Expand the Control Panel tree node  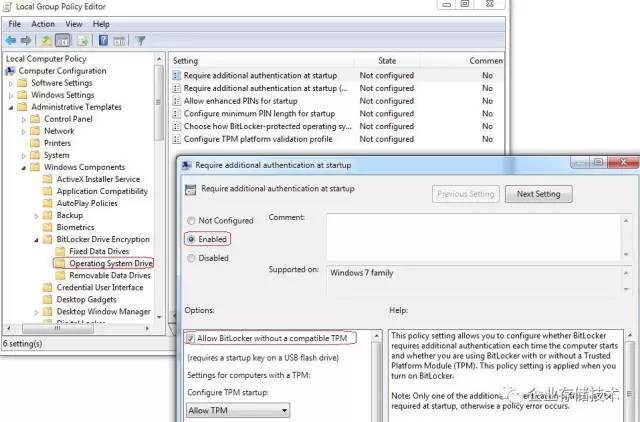[x=24, y=119]
